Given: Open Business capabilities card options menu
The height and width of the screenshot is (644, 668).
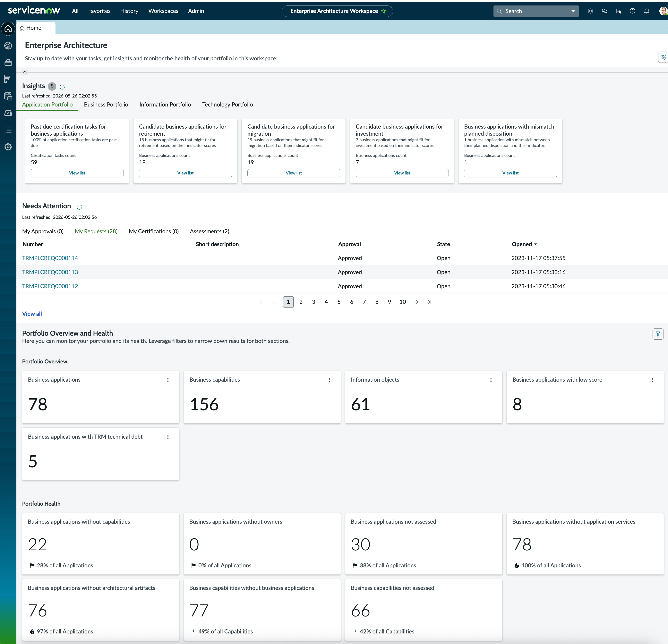Looking at the screenshot, I should [329, 380].
